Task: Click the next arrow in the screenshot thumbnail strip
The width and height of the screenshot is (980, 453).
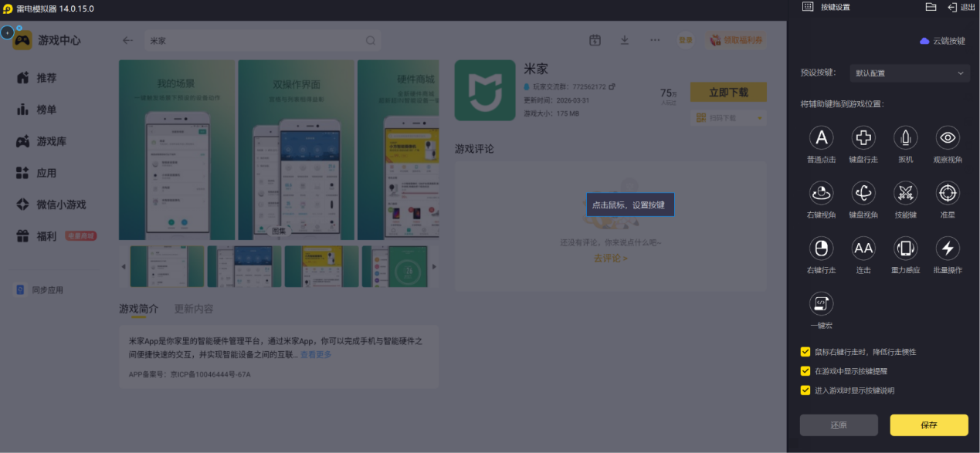Action: 433,267
